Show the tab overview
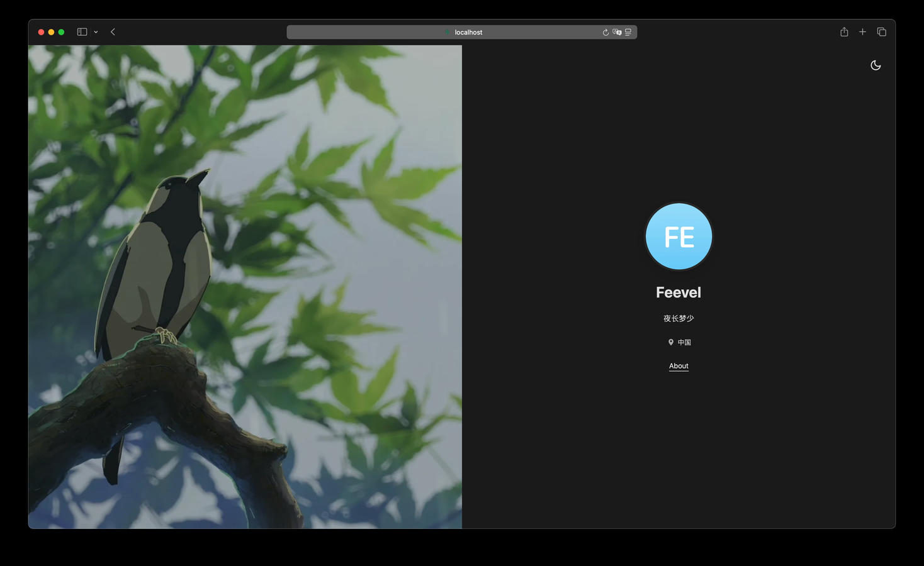The width and height of the screenshot is (924, 566). (x=881, y=32)
